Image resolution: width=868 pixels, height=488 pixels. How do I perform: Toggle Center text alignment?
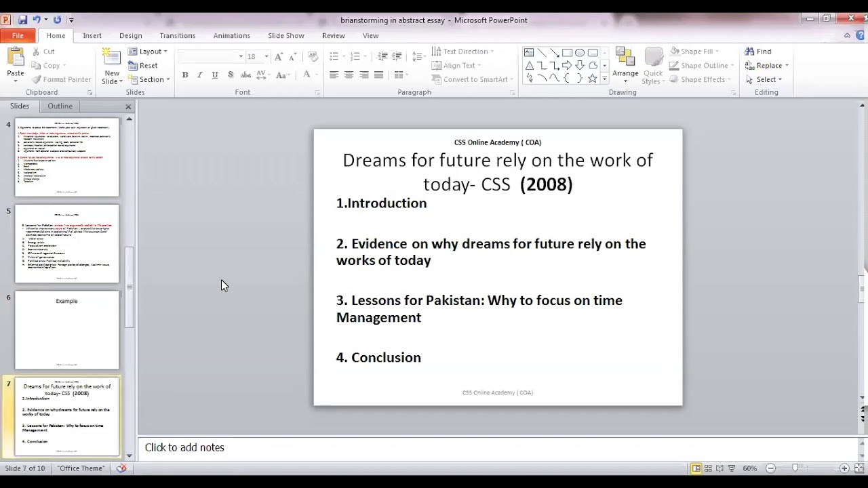coord(349,75)
